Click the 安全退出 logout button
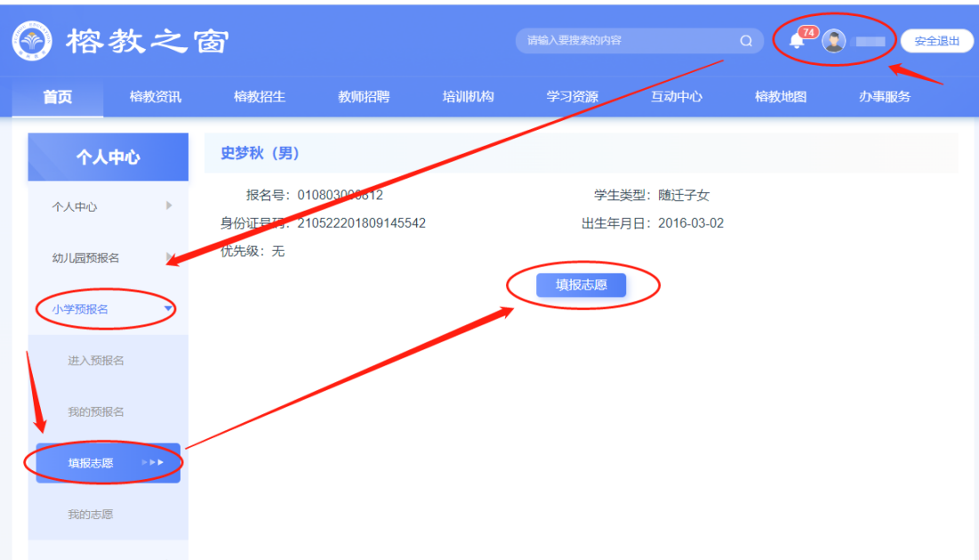979x560 pixels. (936, 41)
